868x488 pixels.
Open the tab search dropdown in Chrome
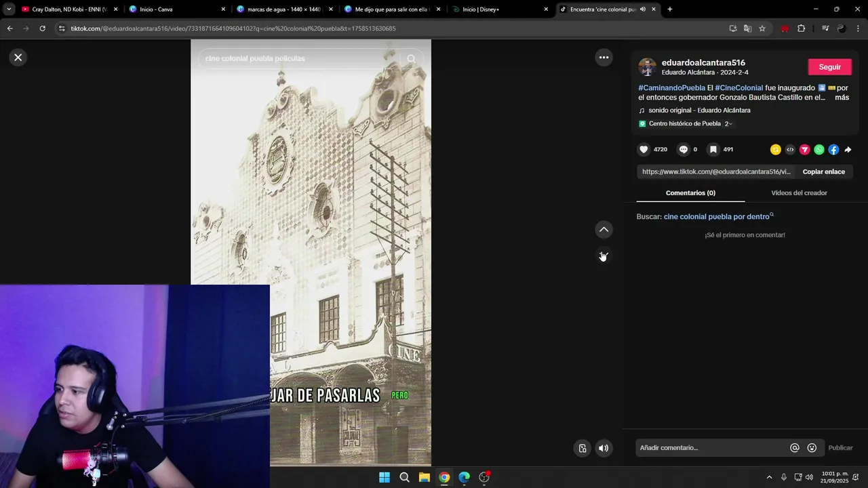click(x=8, y=9)
